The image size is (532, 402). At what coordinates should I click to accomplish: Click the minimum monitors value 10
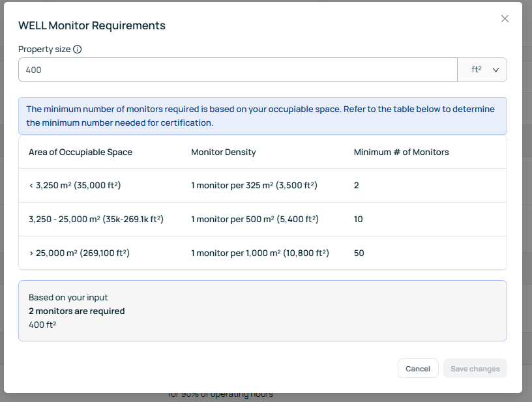[x=359, y=220]
